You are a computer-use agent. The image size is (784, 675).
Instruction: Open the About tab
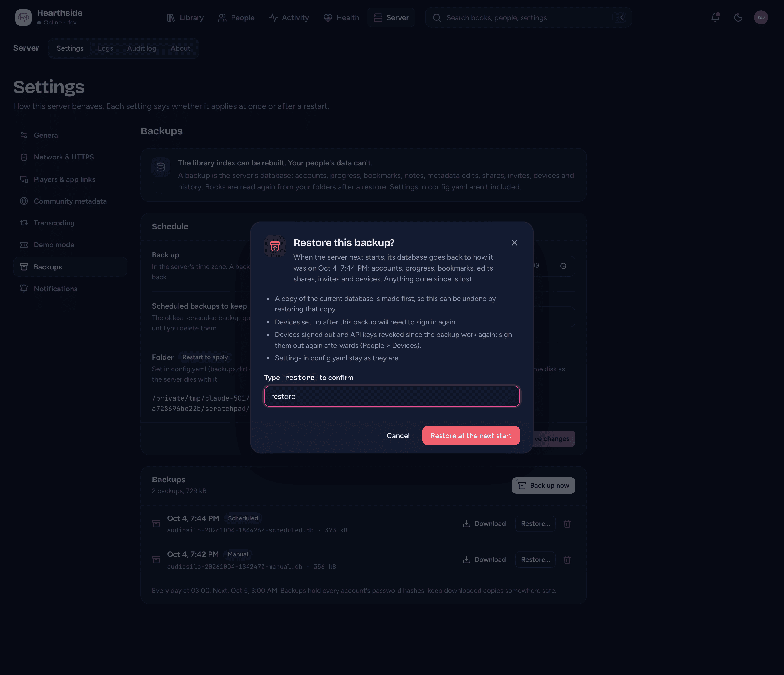180,48
